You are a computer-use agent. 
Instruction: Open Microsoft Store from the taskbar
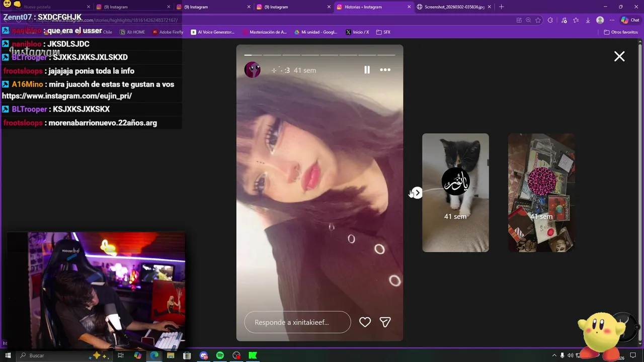[x=187, y=355]
